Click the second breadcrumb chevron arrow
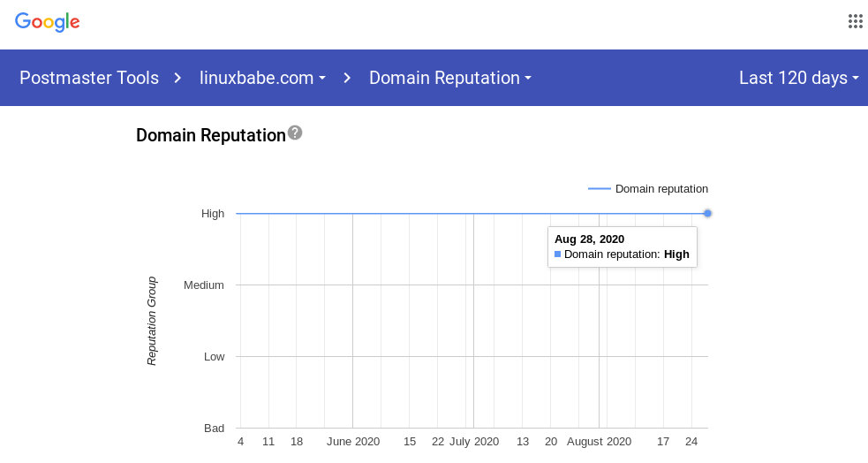This screenshot has width=868, height=463. [347, 78]
